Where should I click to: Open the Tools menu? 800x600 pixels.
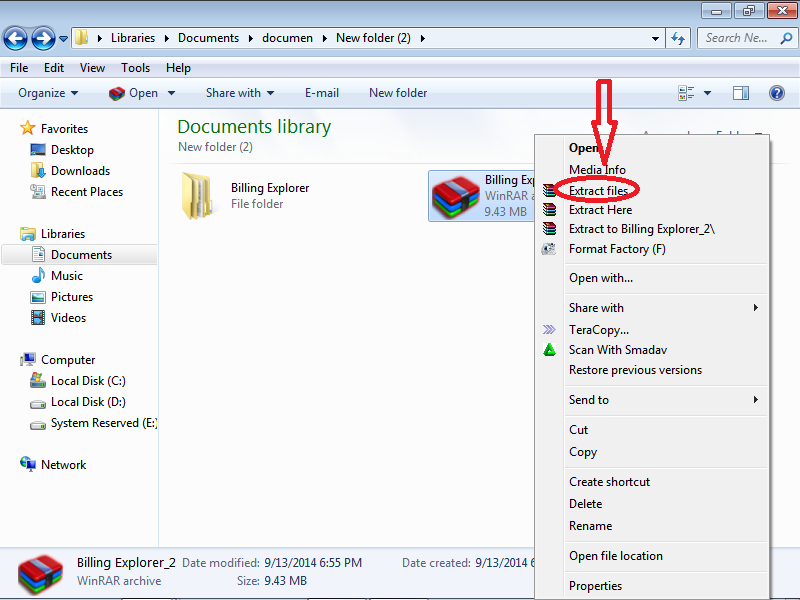(135, 68)
